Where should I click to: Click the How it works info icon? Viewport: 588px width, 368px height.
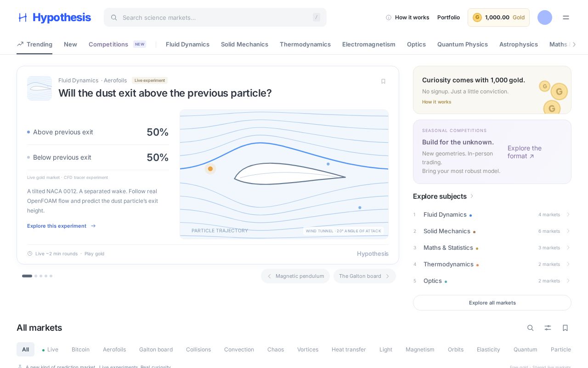click(x=389, y=17)
